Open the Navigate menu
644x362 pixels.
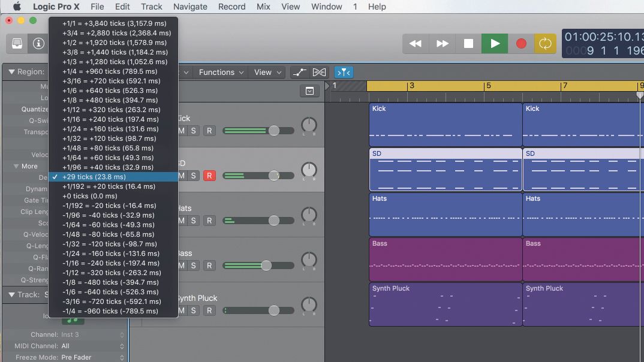[190, 7]
